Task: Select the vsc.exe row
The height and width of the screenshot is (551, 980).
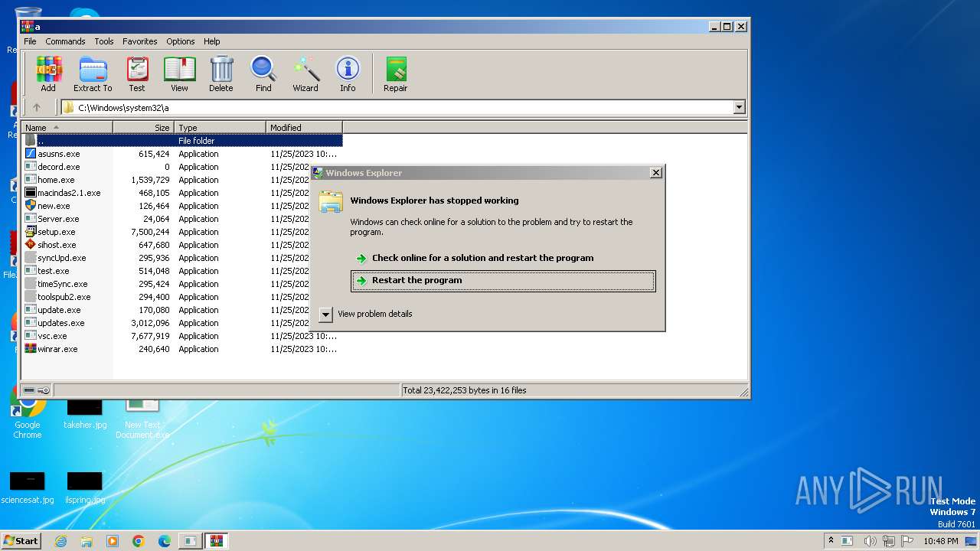Action: tap(182, 336)
